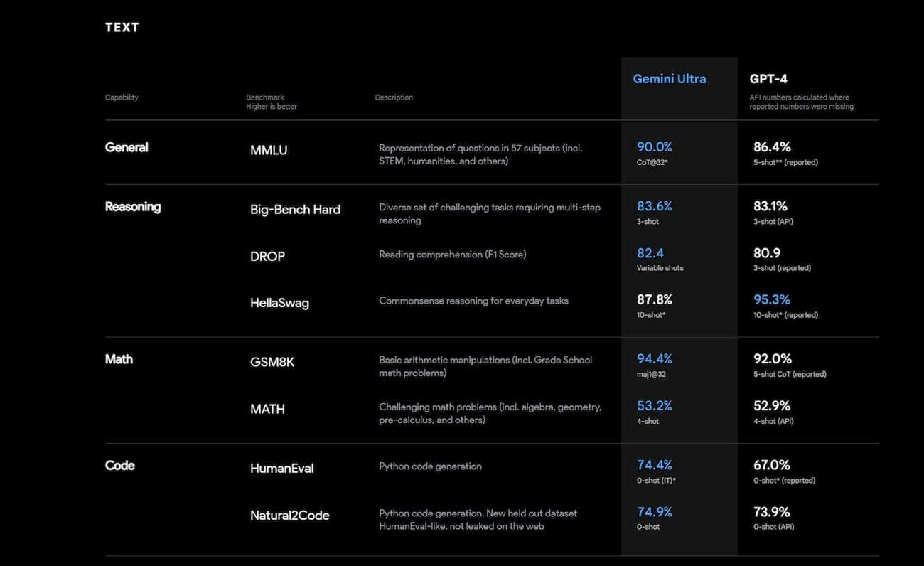
Task: Click the 'Reading comprehension (F1 Score)' description
Action: [452, 255]
